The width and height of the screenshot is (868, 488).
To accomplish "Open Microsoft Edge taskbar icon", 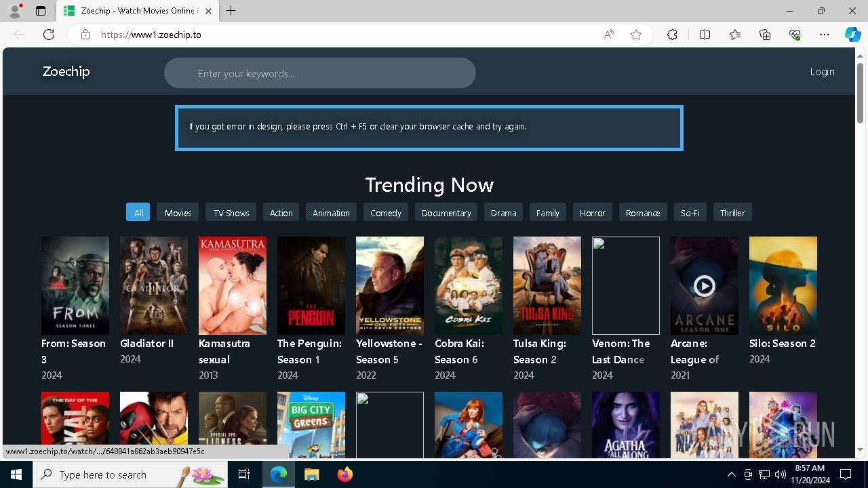I will coord(279,474).
